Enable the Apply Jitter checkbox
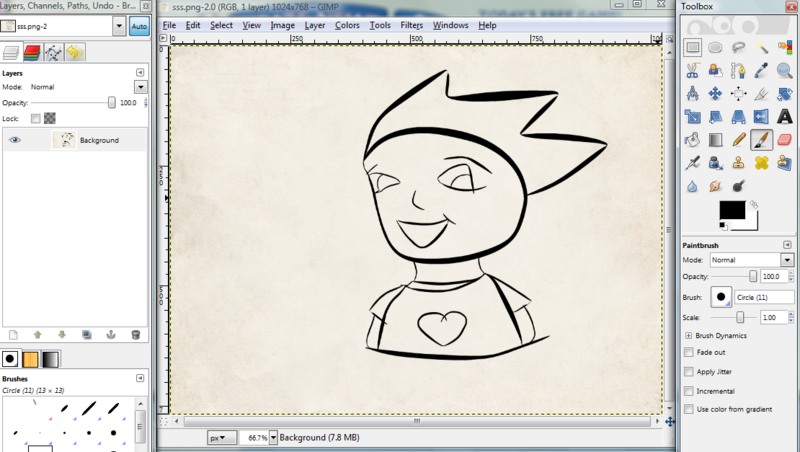800x452 pixels. 688,371
